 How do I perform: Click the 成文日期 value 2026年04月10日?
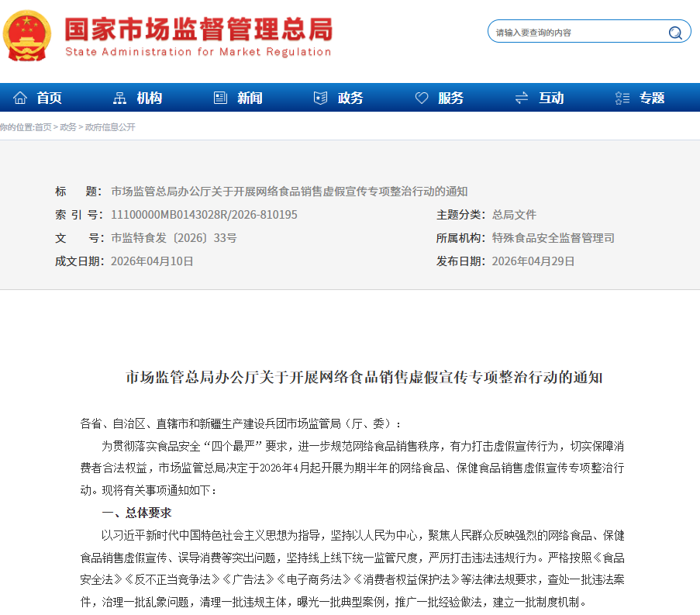pos(152,261)
